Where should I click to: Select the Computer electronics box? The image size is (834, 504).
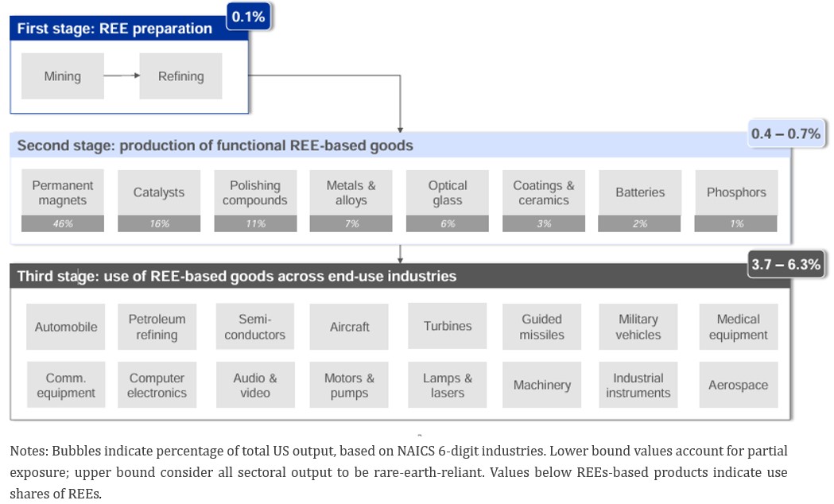coord(157,385)
